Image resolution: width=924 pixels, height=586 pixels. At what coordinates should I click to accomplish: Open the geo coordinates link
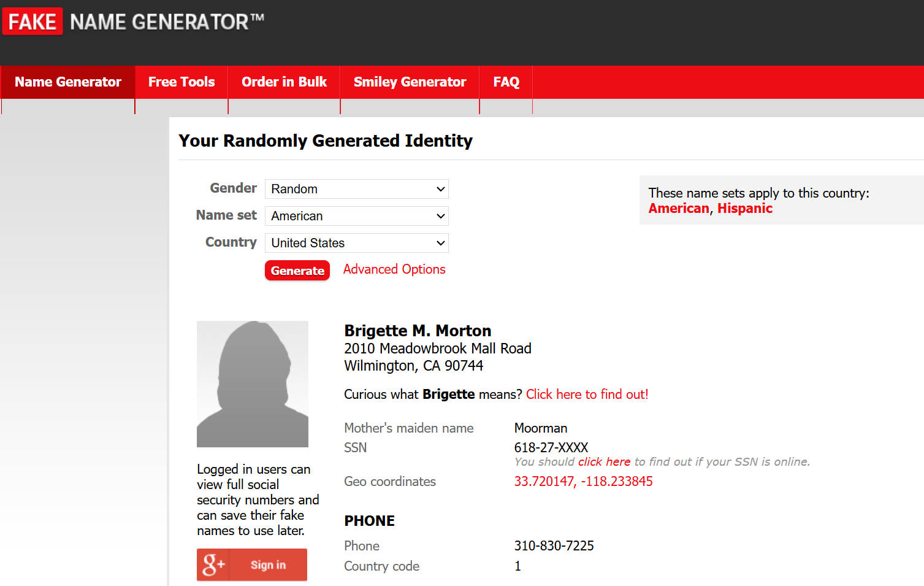click(583, 482)
